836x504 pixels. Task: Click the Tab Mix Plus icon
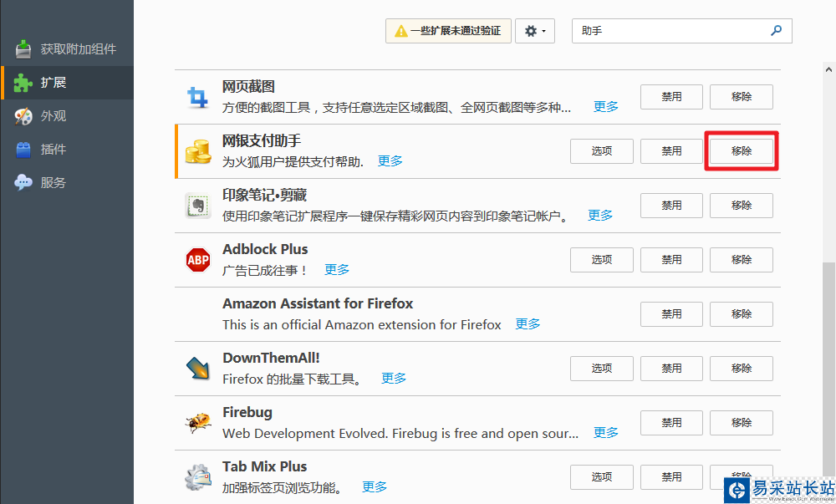[198, 477]
